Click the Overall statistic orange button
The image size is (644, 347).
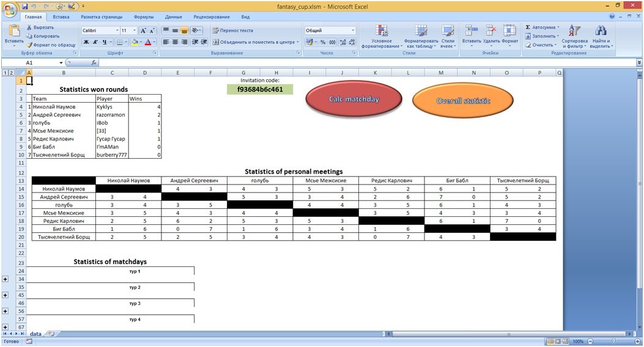pos(463,100)
